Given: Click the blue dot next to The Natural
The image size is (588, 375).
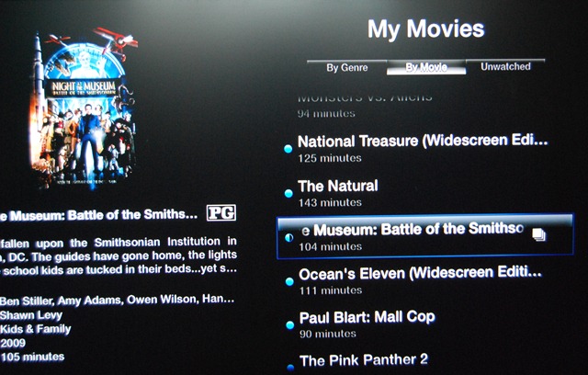Looking at the screenshot, I should 288,194.
